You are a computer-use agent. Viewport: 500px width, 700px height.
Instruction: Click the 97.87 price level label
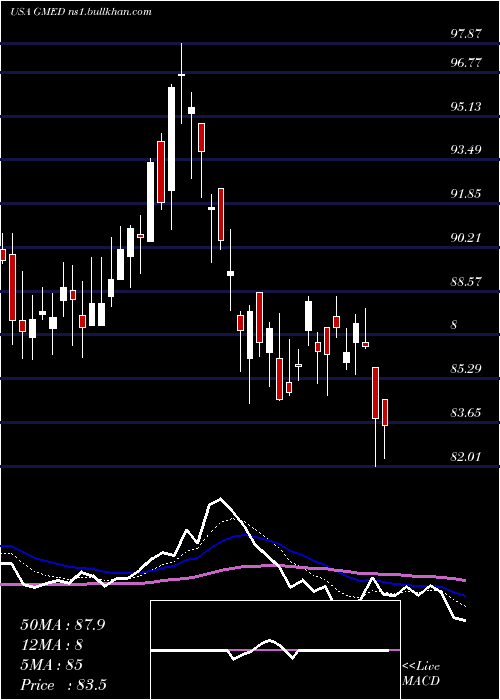(x=466, y=34)
